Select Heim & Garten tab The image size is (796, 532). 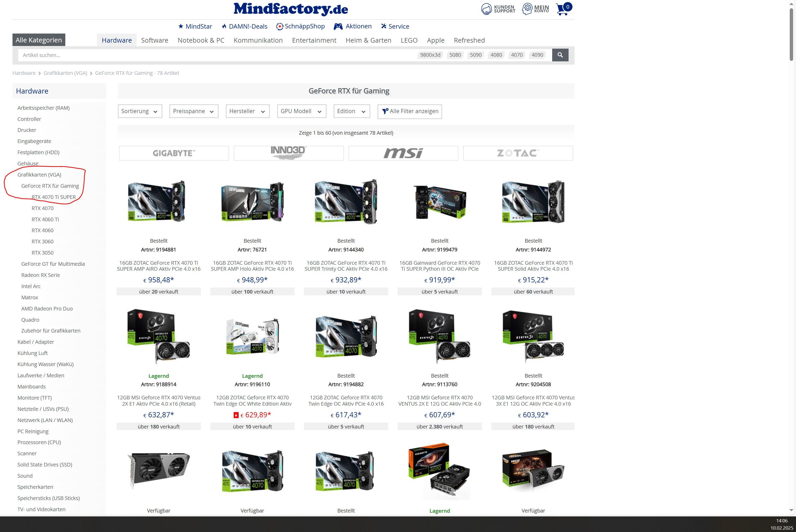coord(368,40)
